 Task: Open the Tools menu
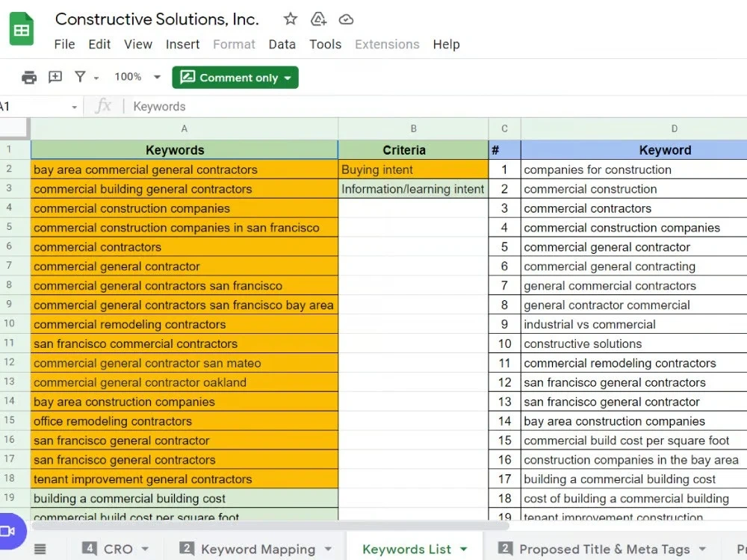pos(326,44)
